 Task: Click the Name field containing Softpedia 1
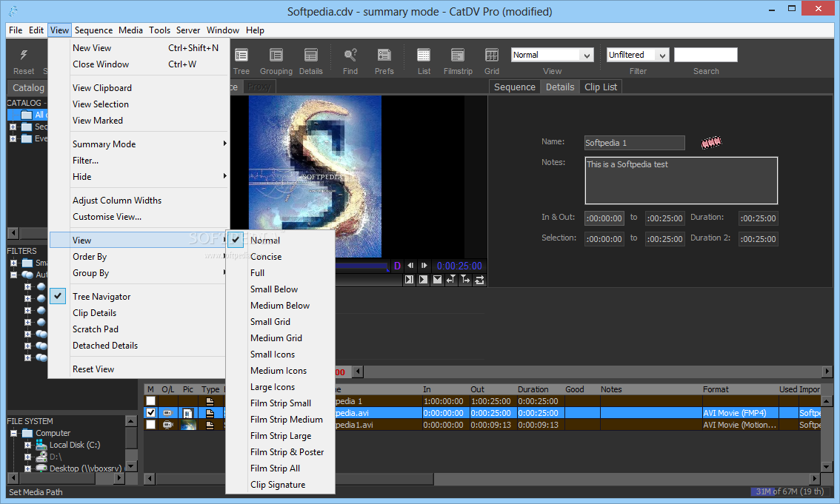click(x=634, y=143)
